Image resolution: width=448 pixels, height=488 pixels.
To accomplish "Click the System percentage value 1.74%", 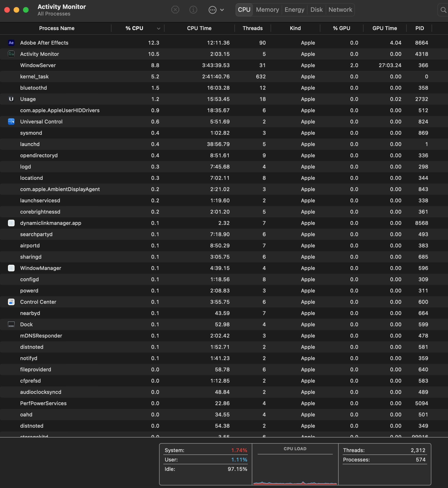I will 239,450.
